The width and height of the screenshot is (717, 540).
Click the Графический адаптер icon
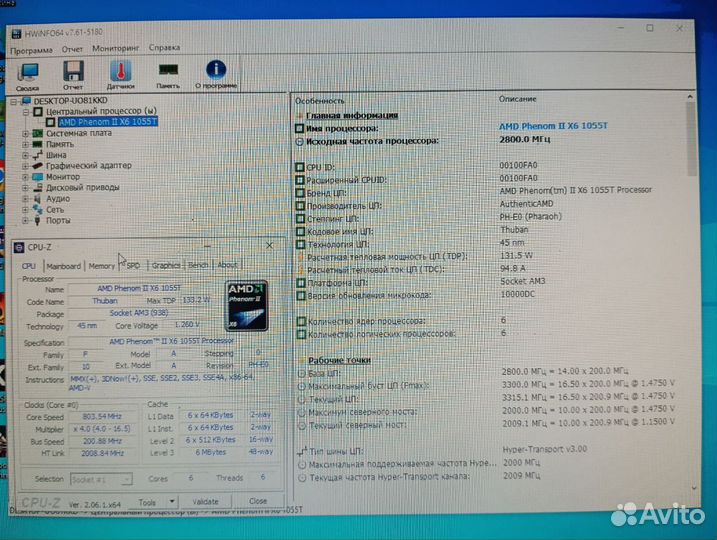pyautogui.click(x=37, y=166)
